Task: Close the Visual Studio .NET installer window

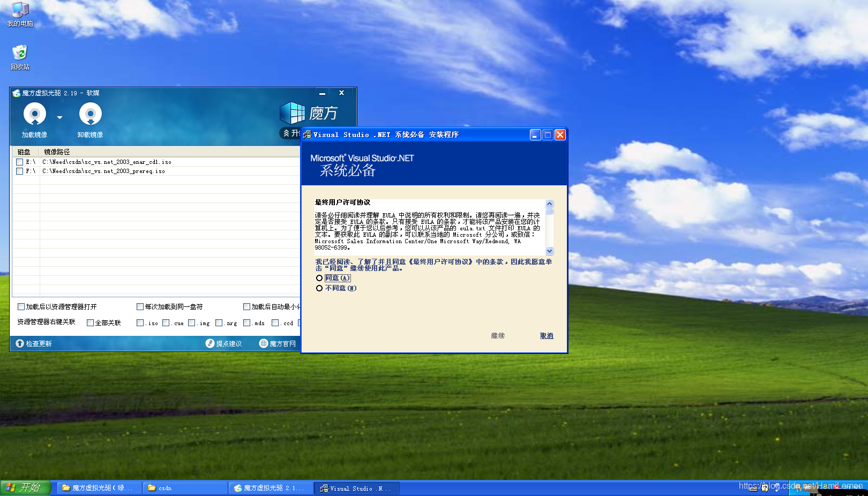Action: 560,135
